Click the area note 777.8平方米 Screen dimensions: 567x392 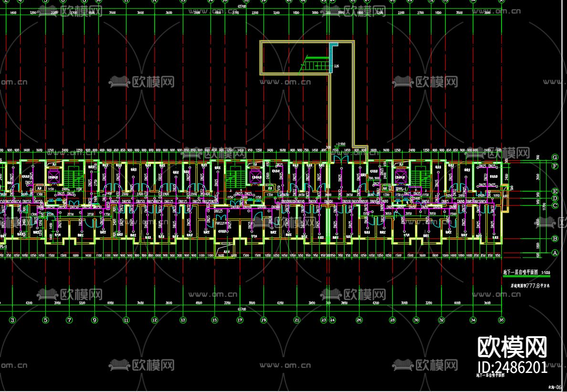(538, 286)
